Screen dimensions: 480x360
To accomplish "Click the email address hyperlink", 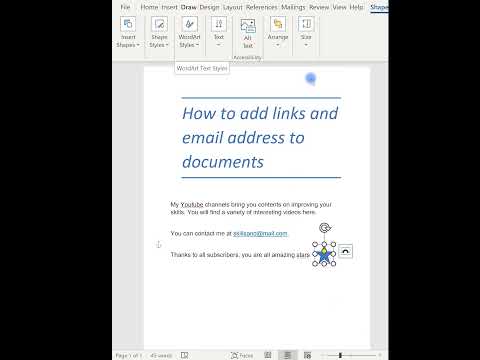I will tap(260, 233).
